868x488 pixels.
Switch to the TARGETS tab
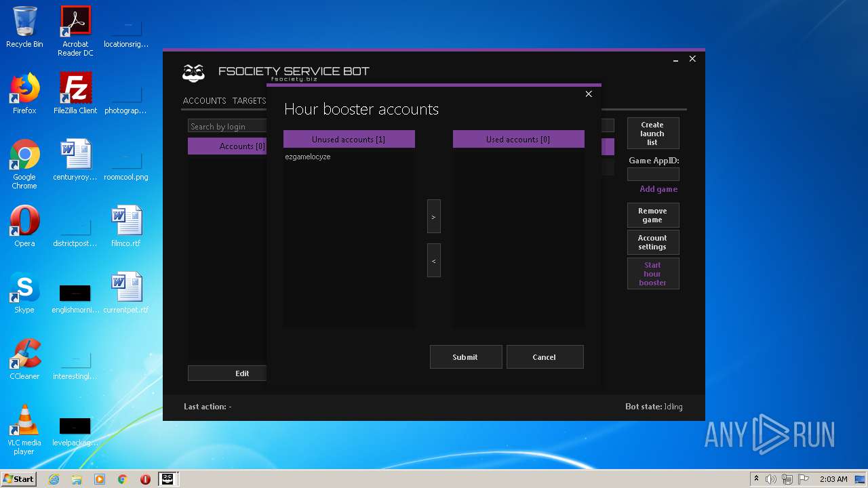pyautogui.click(x=249, y=100)
